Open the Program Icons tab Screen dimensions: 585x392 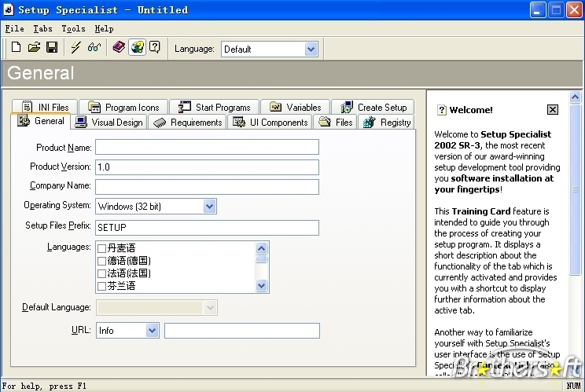click(x=123, y=107)
